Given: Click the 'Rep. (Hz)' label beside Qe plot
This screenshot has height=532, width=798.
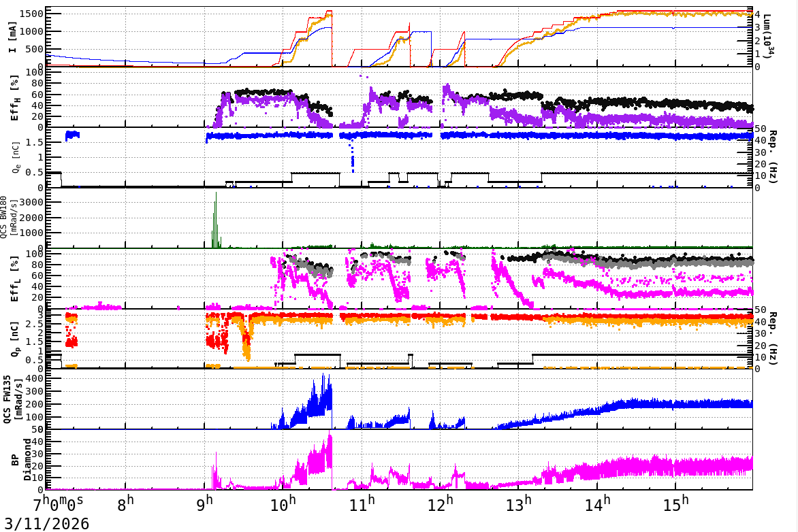Looking at the screenshot, I should click(x=773, y=156).
